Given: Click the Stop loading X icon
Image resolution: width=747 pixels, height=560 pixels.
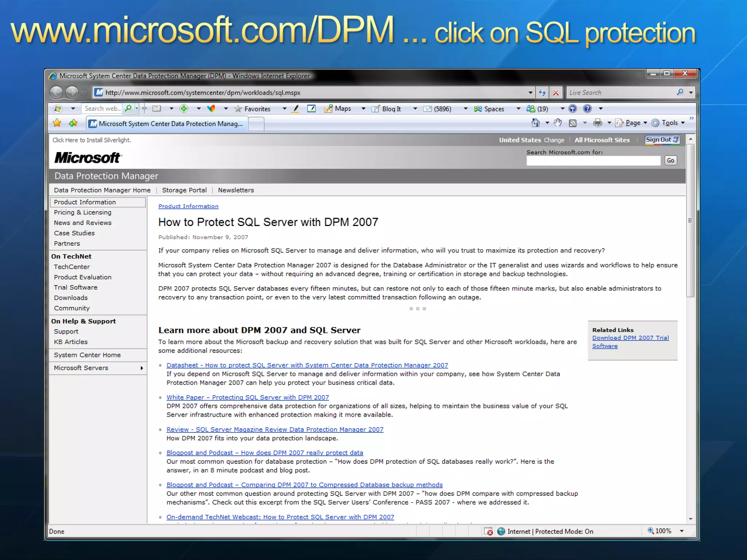Looking at the screenshot, I should pos(556,93).
